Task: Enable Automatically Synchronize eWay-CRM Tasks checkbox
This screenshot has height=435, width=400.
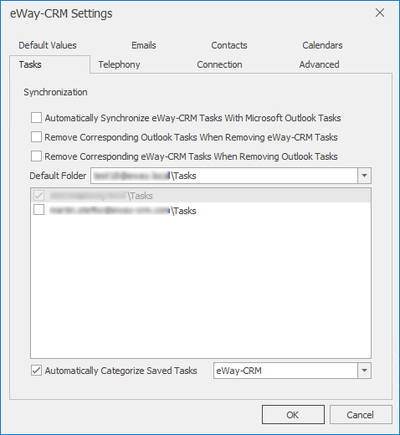Action: [x=36, y=118]
